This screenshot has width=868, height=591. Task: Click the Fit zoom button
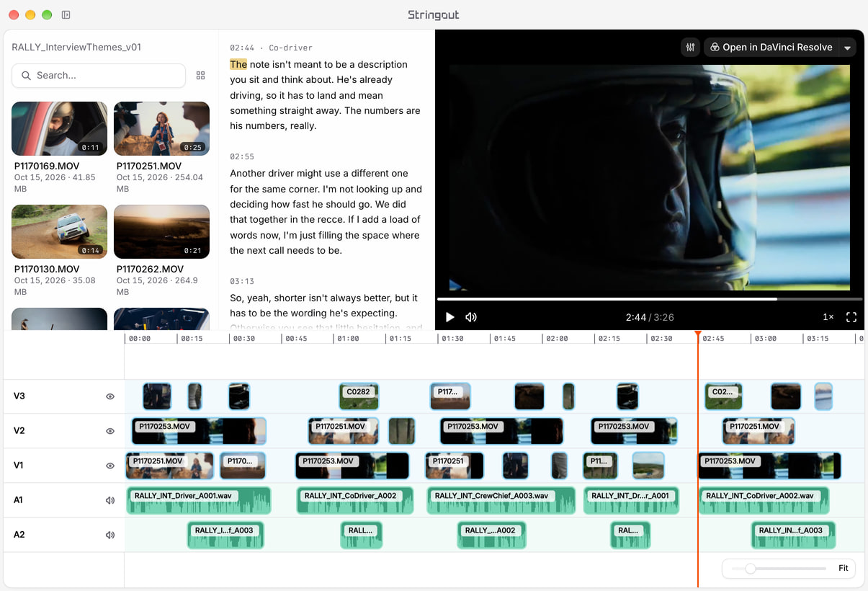844,569
